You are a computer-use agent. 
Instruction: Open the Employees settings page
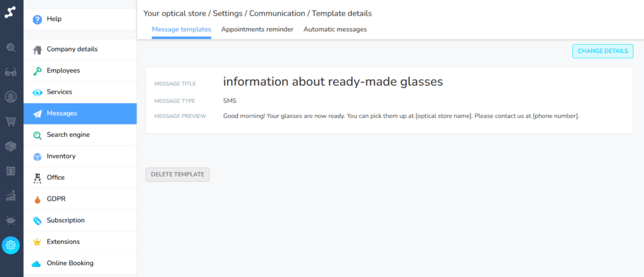[63, 71]
